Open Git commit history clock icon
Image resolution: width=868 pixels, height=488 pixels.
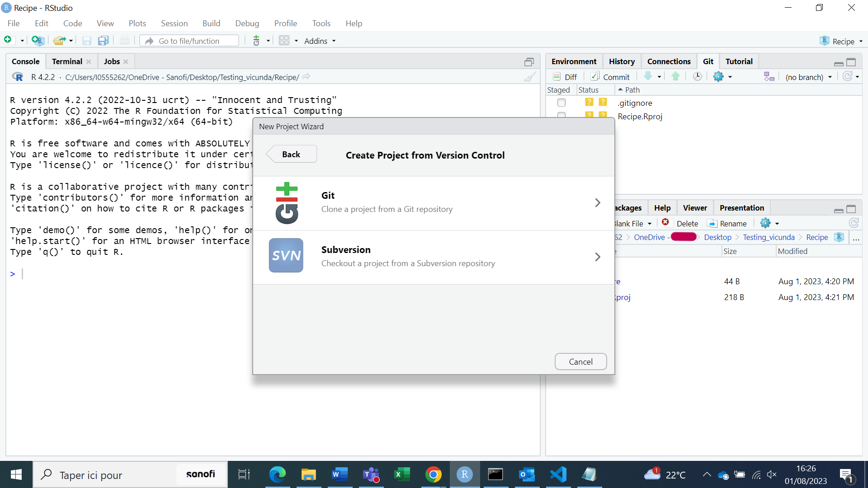[x=697, y=76]
